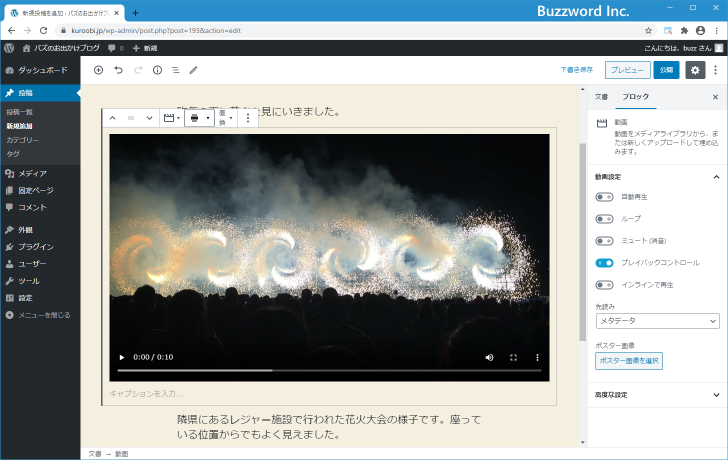Click the add block plus icon
728x460 pixels.
point(98,70)
